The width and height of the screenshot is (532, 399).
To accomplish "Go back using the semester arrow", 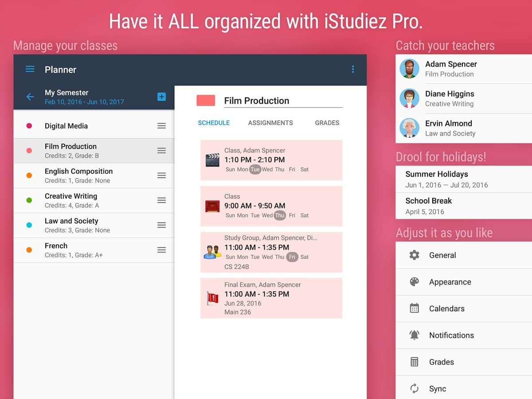I will [30, 97].
